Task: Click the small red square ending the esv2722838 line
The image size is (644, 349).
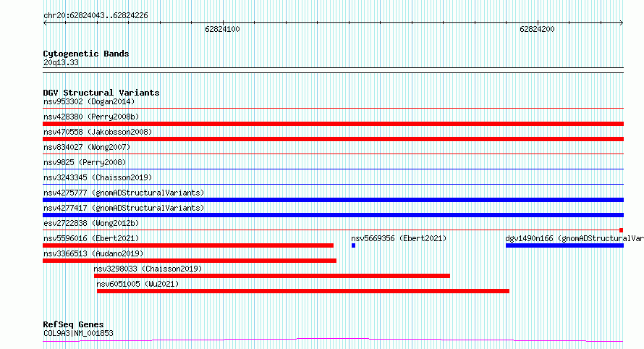Action: tap(622, 230)
